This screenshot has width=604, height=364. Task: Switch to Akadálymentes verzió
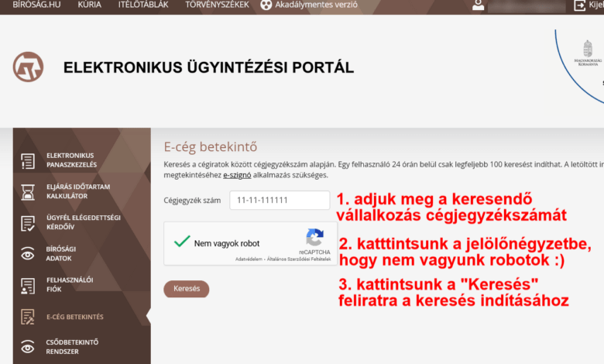coord(316,5)
